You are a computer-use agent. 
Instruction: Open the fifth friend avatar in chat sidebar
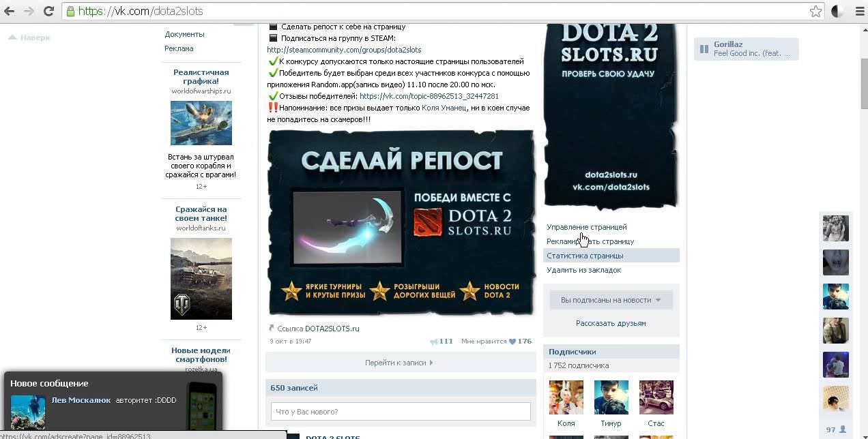tap(835, 365)
